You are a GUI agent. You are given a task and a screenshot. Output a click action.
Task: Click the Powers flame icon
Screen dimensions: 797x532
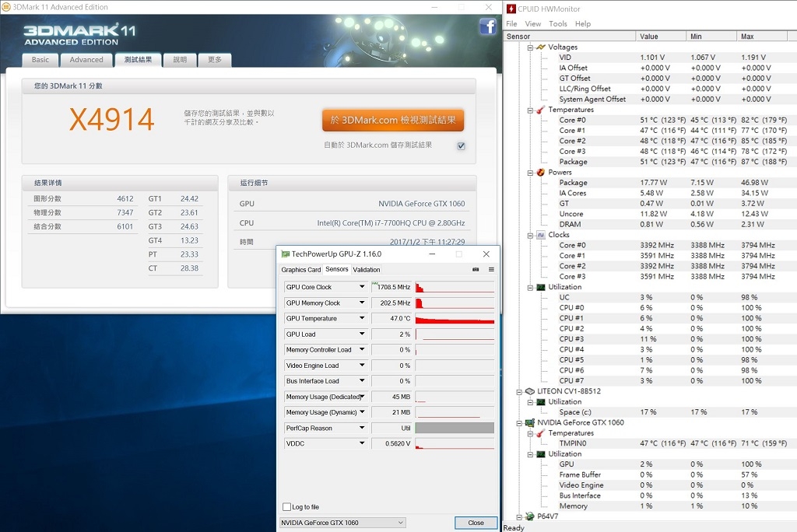(x=541, y=172)
